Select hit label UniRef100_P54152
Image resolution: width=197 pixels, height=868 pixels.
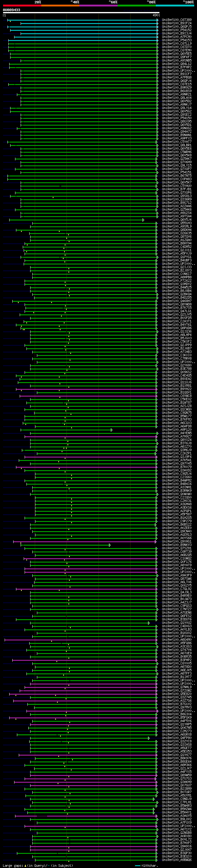pyautogui.click(x=177, y=30)
